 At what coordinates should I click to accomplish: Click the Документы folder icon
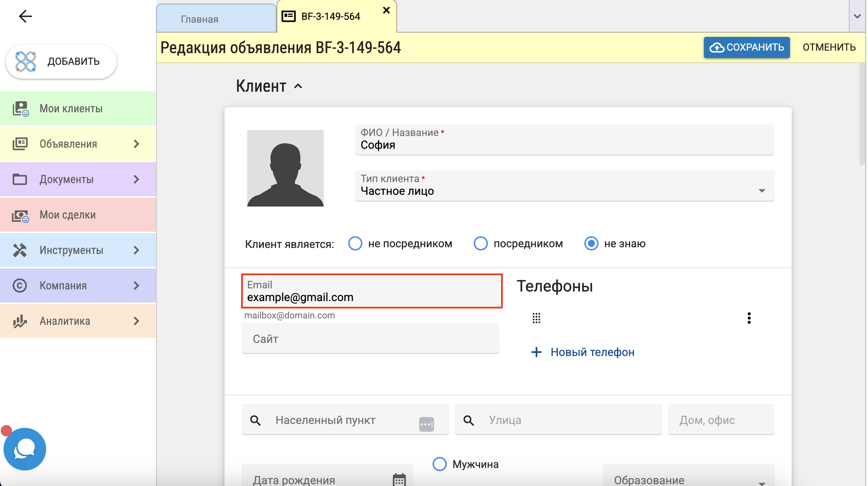20,179
